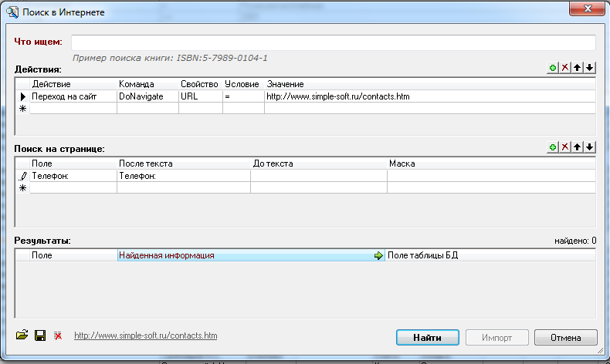This screenshot has height=364, width=610.
Task: Click the Найти button
Action: [427, 338]
